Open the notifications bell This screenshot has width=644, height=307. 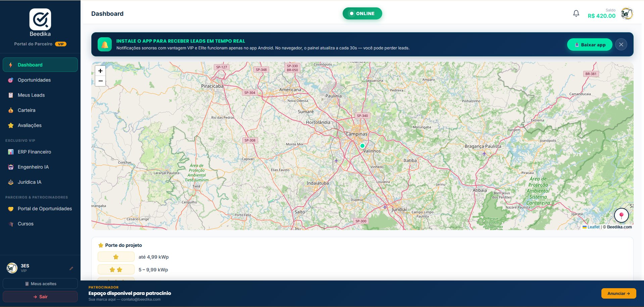tap(576, 13)
